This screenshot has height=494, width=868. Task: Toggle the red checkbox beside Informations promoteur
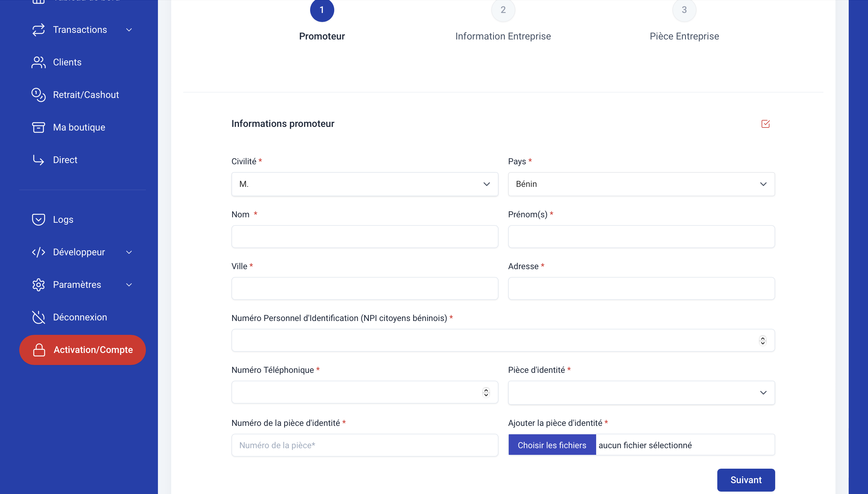tap(765, 124)
